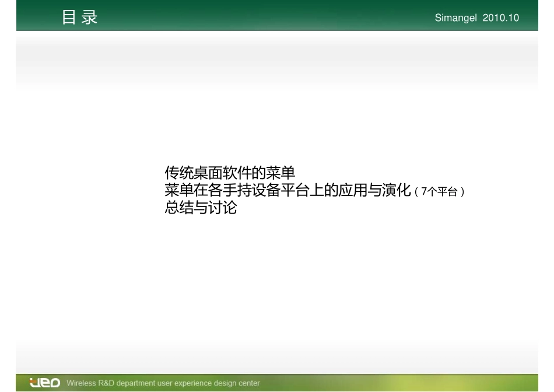This screenshot has height=392, width=554.
Task: Click the （7个平台） note
Action: [x=440, y=191]
